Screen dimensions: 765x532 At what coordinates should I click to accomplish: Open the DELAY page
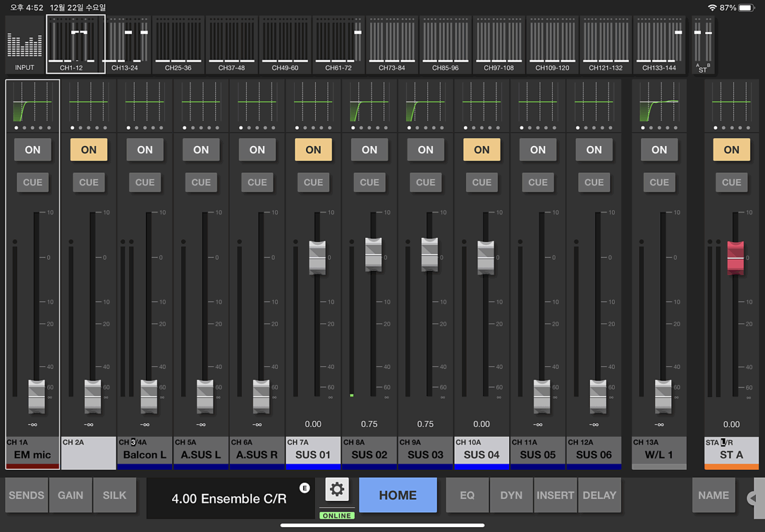(x=599, y=496)
